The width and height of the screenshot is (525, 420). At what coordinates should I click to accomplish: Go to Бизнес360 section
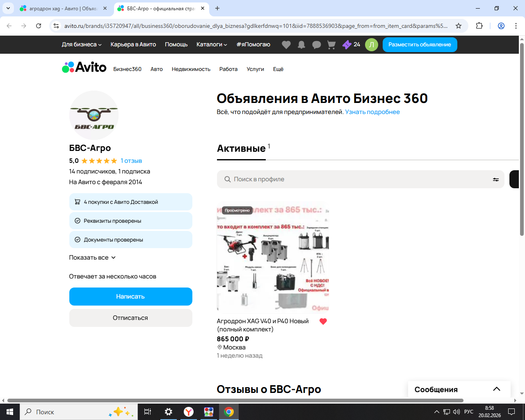128,69
